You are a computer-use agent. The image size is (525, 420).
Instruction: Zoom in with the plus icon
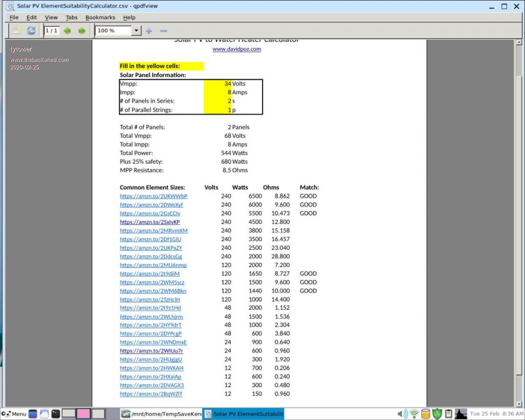(x=149, y=31)
